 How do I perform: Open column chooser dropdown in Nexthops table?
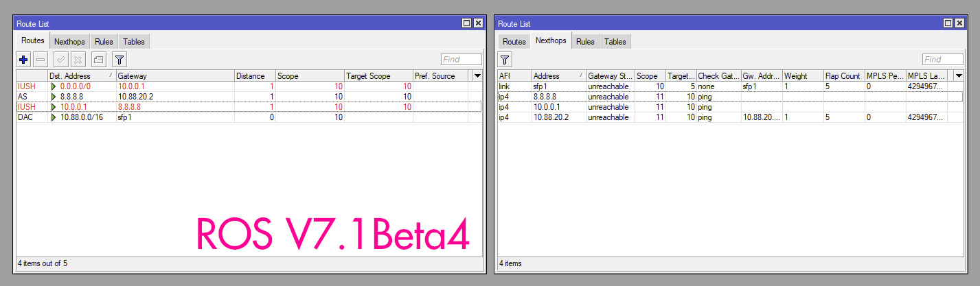959,75
